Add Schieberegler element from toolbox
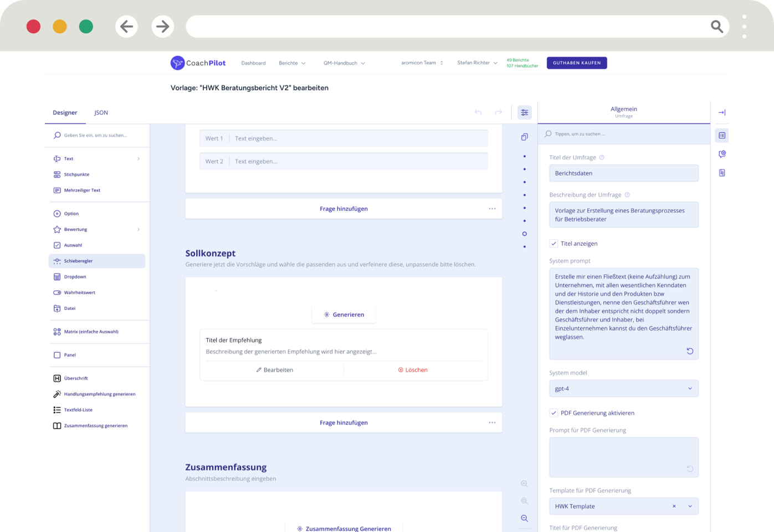 tap(97, 261)
